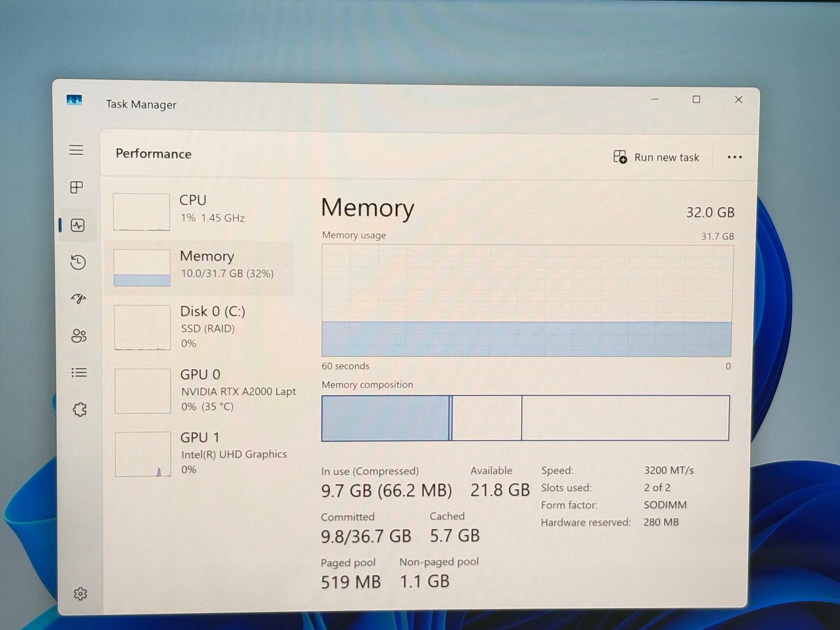Image resolution: width=840 pixels, height=630 pixels.
Task: Click Run new task button
Action: coord(656,157)
